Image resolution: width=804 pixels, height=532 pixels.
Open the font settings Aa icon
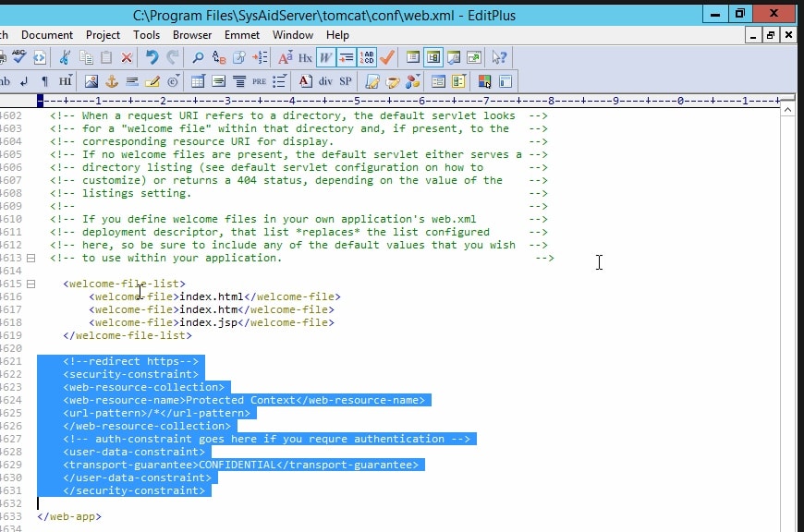tap(285, 57)
